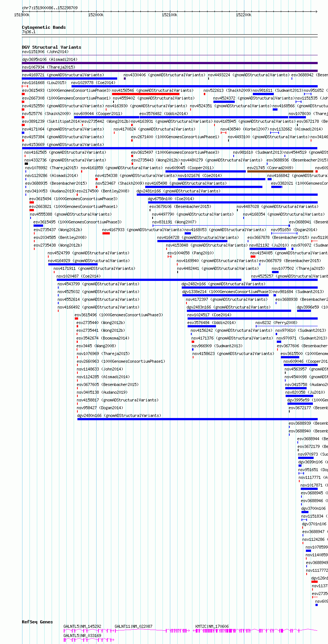328x644 pixels.
Task: Click the nsv4167933 red variant bar
Action: tap(106, 233)
